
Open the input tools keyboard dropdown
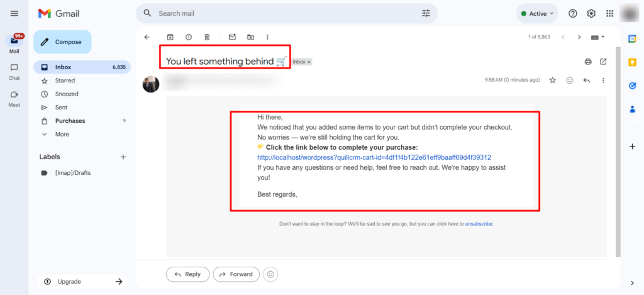click(x=597, y=37)
